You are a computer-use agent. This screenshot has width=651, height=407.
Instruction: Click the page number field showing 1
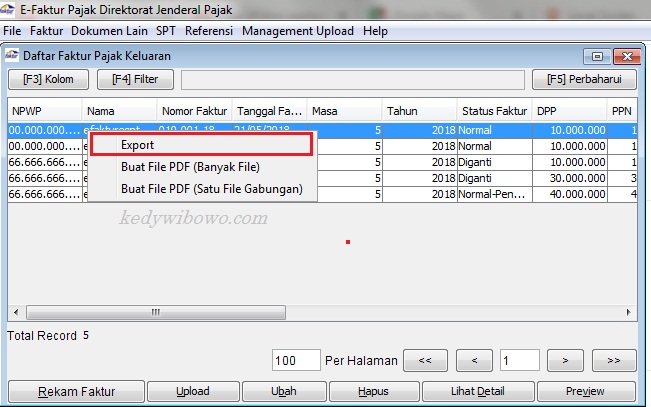[x=520, y=360]
